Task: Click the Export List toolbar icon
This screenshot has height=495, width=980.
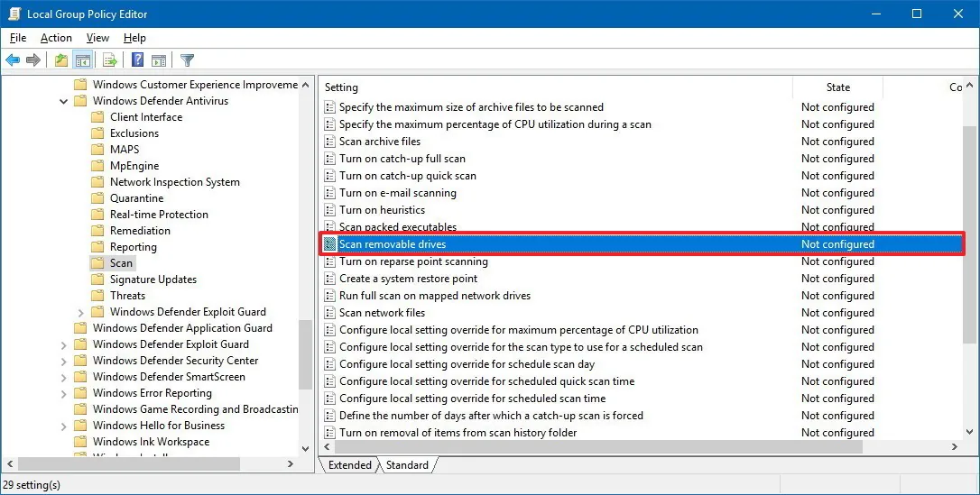Action: 110,60
